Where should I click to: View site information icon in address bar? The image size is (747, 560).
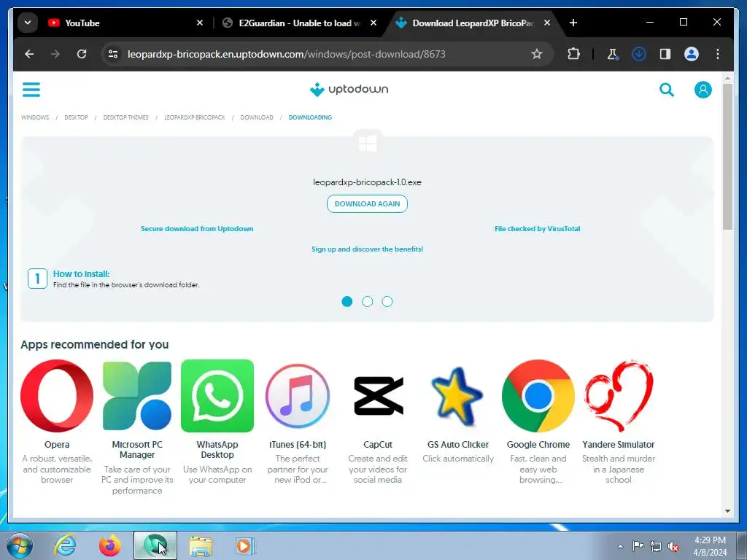click(x=113, y=54)
